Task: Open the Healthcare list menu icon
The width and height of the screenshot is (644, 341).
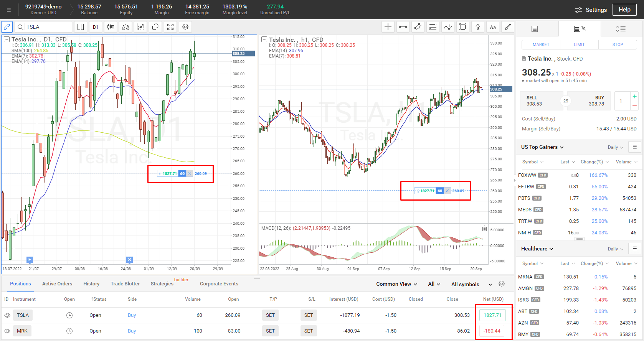Action: pyautogui.click(x=635, y=249)
